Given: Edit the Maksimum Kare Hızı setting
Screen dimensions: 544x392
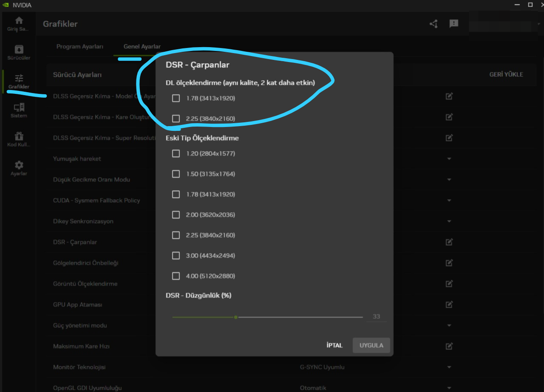Looking at the screenshot, I should pyautogui.click(x=449, y=346).
